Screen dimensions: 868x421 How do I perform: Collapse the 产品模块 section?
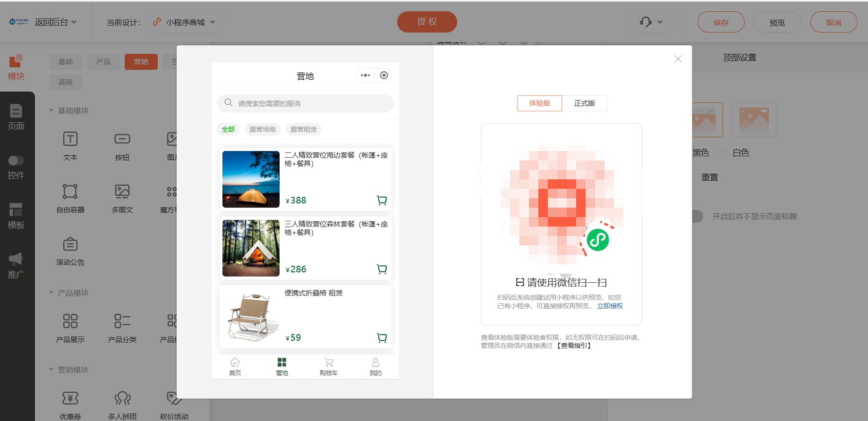click(69, 293)
